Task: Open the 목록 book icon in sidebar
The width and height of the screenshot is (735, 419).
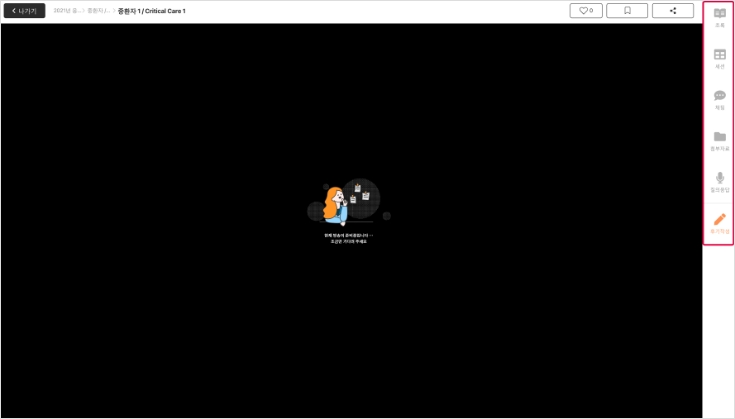Action: coord(719,14)
